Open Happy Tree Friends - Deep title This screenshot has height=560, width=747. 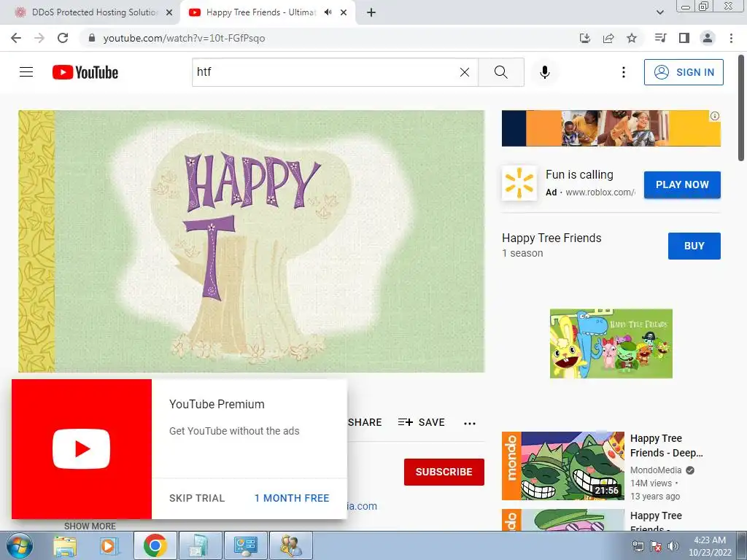(667, 446)
